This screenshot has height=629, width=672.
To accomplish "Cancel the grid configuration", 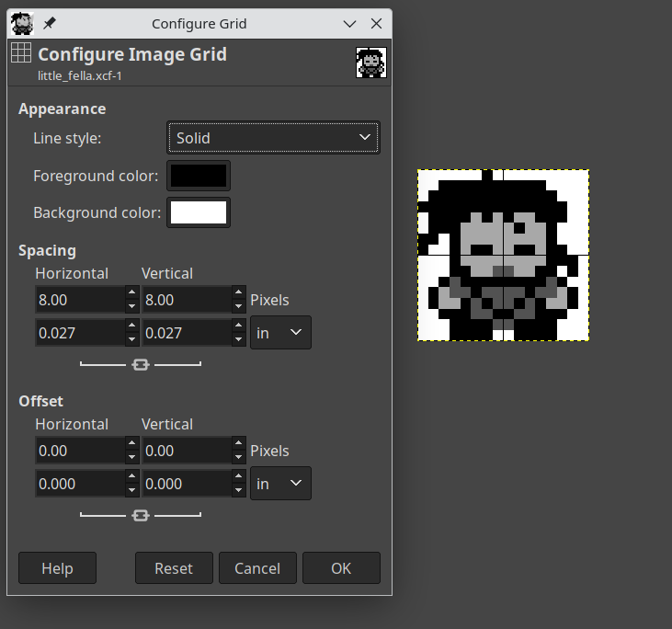I will point(257,568).
